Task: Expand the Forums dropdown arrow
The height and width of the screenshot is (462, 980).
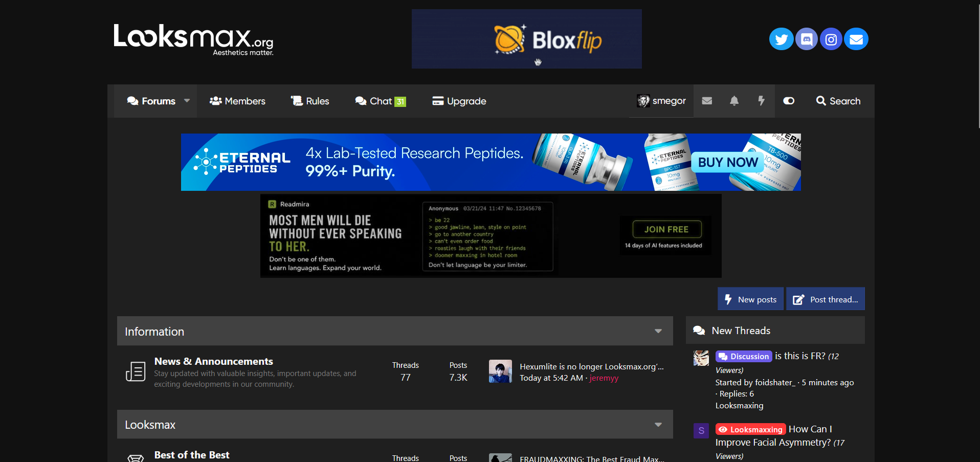Action: click(x=187, y=101)
